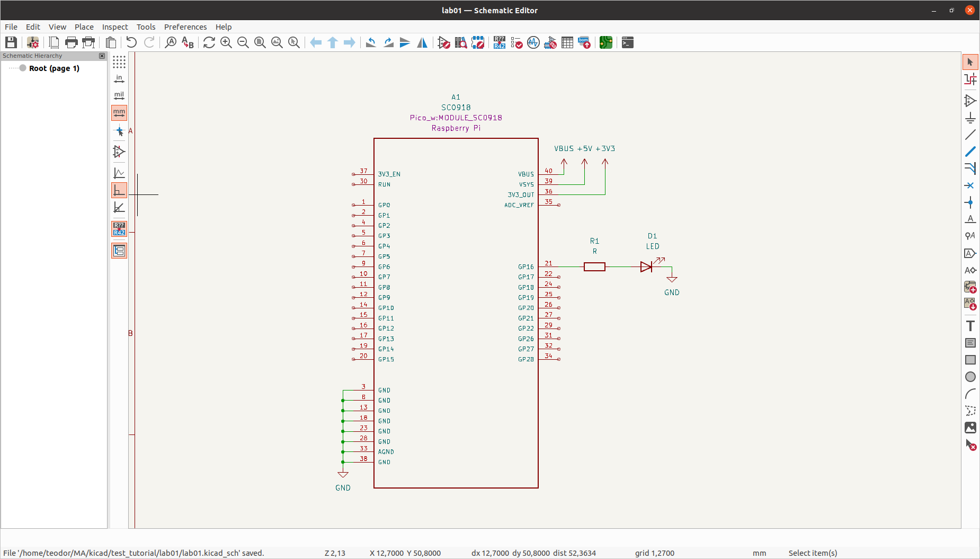Zoom to fit the schematic page
The height and width of the screenshot is (559, 980).
[x=260, y=42]
